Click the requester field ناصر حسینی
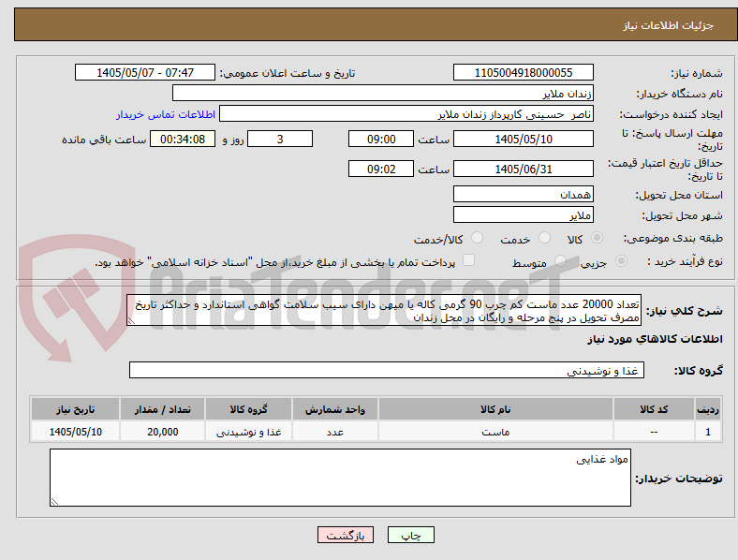Image resolution: width=738 pixels, height=560 pixels. (406, 114)
